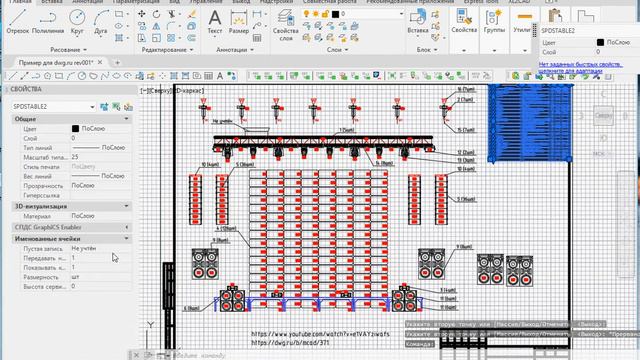
Task: Open the Вставка ribbon tab
Action: (x=52, y=2)
